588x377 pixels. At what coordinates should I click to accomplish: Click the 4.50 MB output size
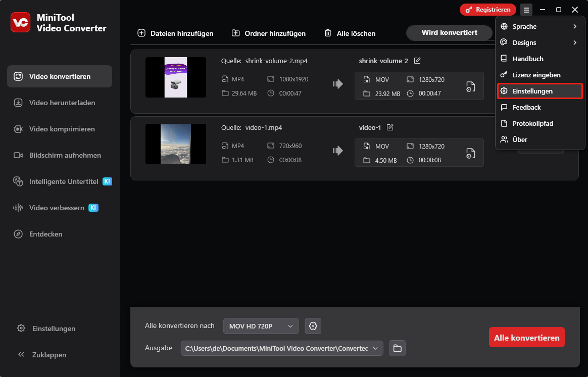tap(386, 161)
